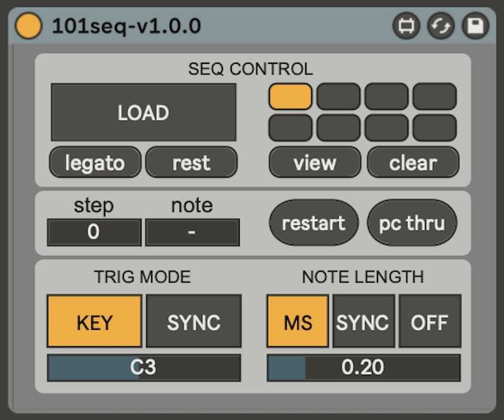This screenshot has width=504, height=420.
Task: Select the highlighted first sequence slot
Action: pyautogui.click(x=290, y=96)
